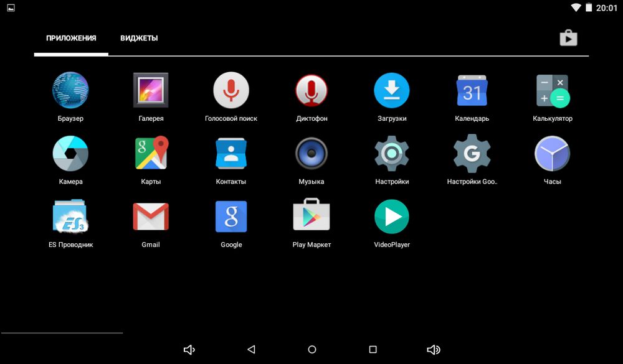This screenshot has width=623, height=364.
Task: Click the "Play Маркет" label
Action: 312,245
